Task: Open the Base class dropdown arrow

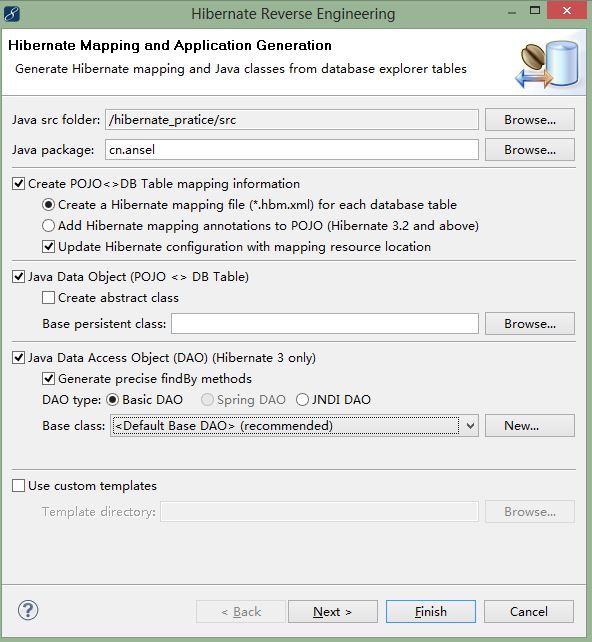Action: 470,426
